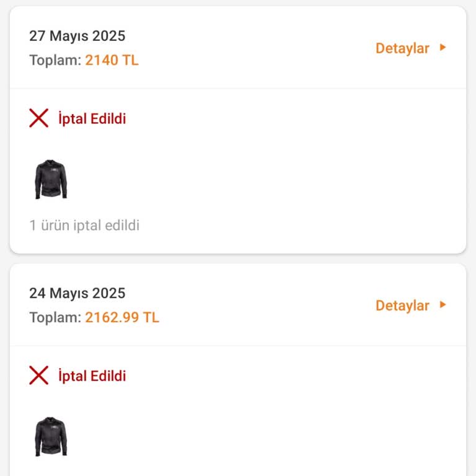Expand the 24 Mayıs order via Detaylar arrow

443,305
